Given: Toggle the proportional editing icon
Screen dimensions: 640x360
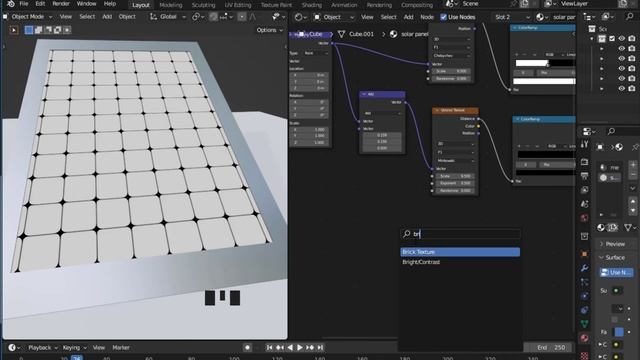Looking at the screenshot, I should coord(242,17).
